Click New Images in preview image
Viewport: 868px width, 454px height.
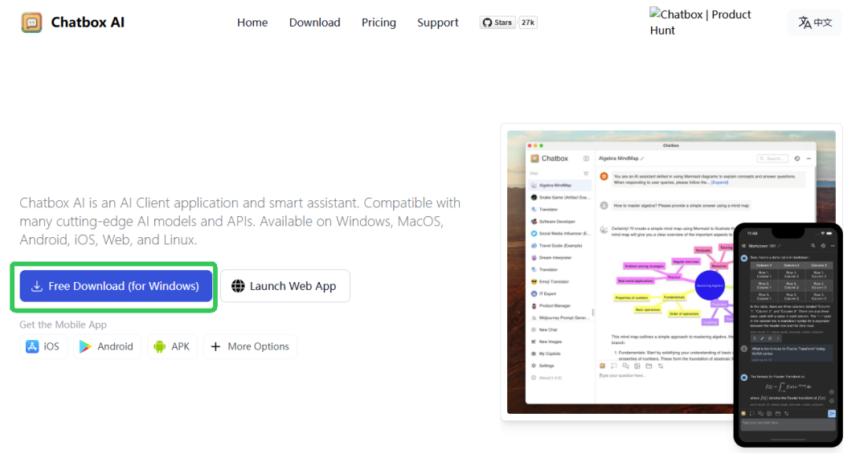click(551, 342)
